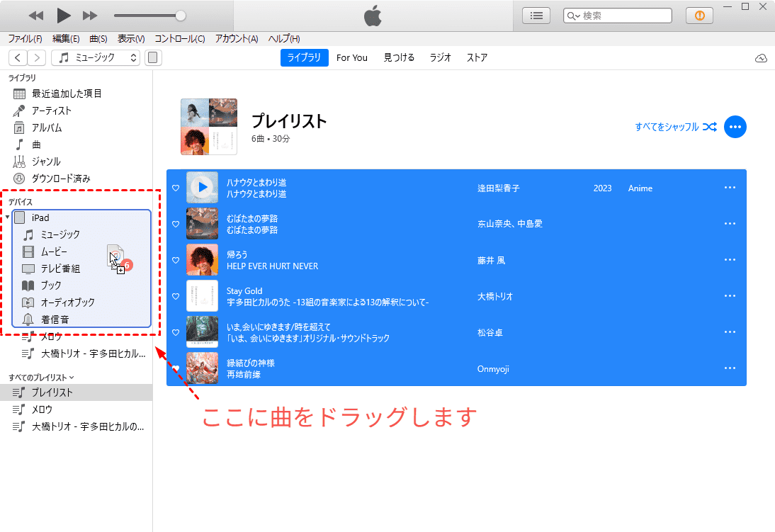Click the volume slider knob

181,15
